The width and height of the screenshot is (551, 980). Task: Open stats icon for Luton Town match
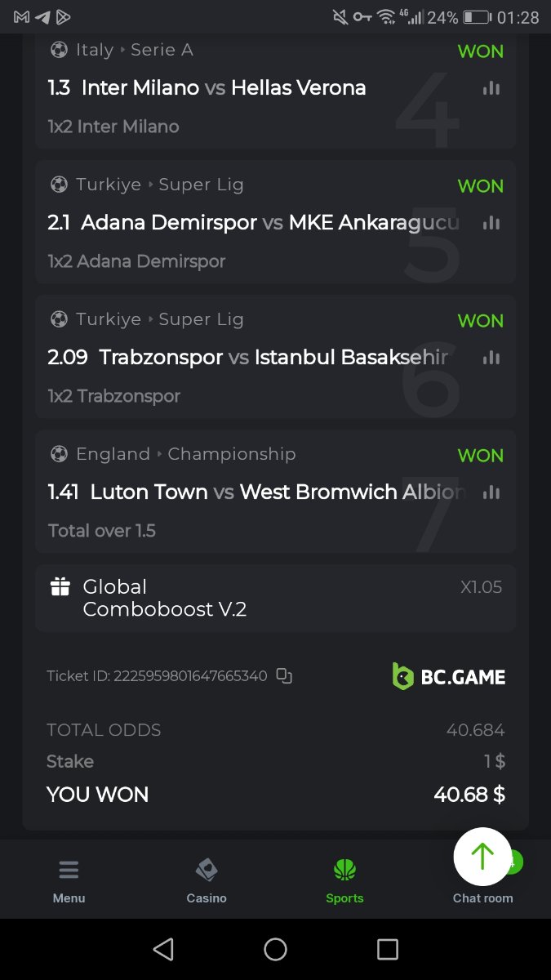coord(491,492)
